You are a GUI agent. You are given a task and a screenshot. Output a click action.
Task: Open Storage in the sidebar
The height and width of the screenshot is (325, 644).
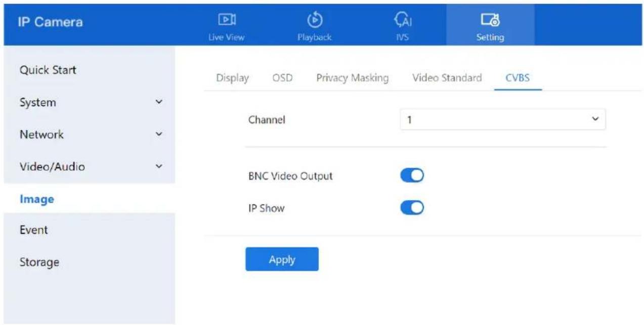tap(38, 262)
